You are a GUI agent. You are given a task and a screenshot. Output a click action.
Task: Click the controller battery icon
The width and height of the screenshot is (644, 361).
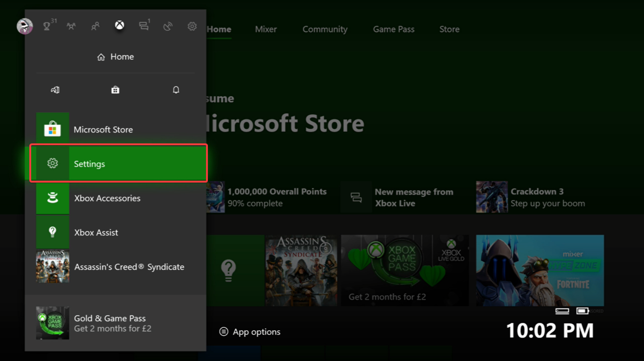click(x=583, y=311)
